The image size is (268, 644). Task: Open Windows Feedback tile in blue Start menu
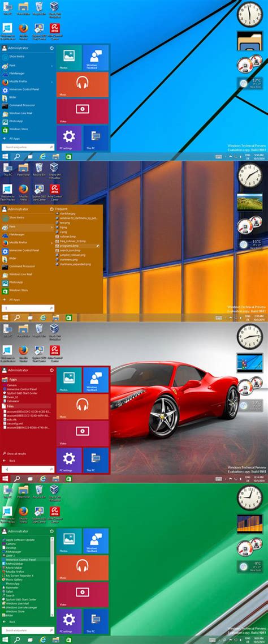[96, 58]
